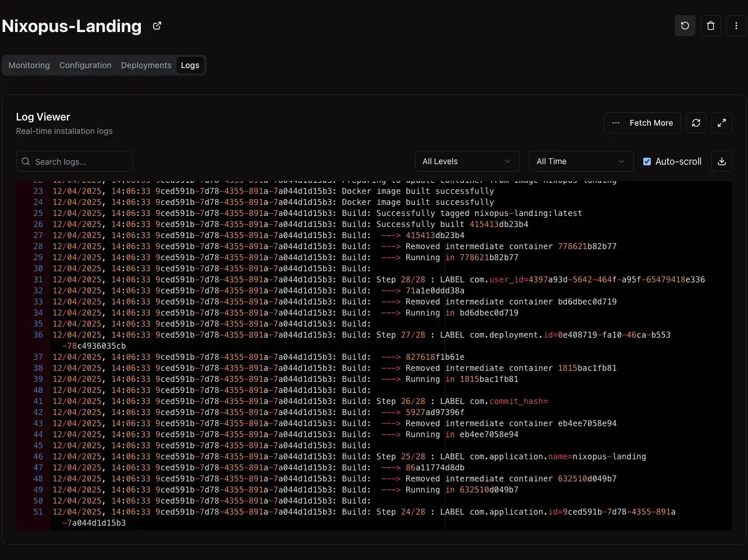The height and width of the screenshot is (560, 748).
Task: Switch to the Monitoring tab
Action: [29, 65]
